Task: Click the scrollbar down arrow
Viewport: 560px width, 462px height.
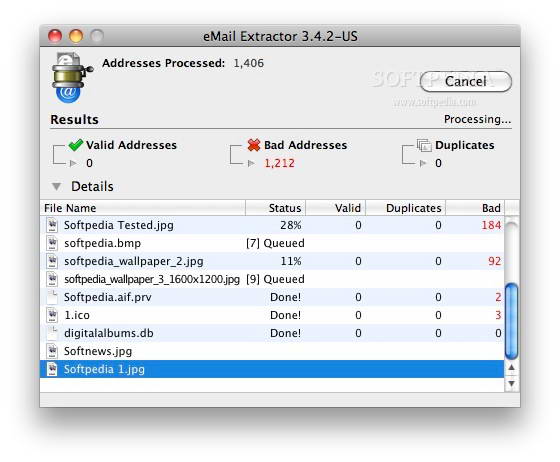Action: coord(511,383)
